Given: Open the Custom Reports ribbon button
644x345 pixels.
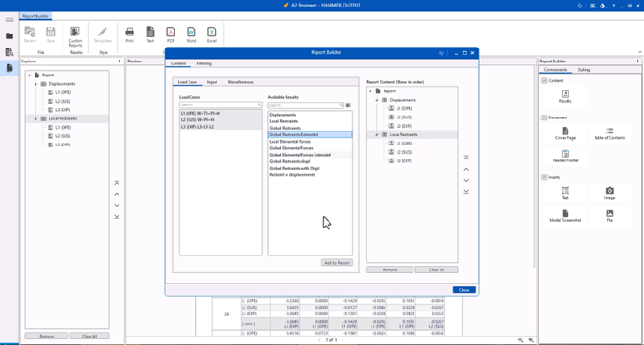Looking at the screenshot, I should pos(76,36).
